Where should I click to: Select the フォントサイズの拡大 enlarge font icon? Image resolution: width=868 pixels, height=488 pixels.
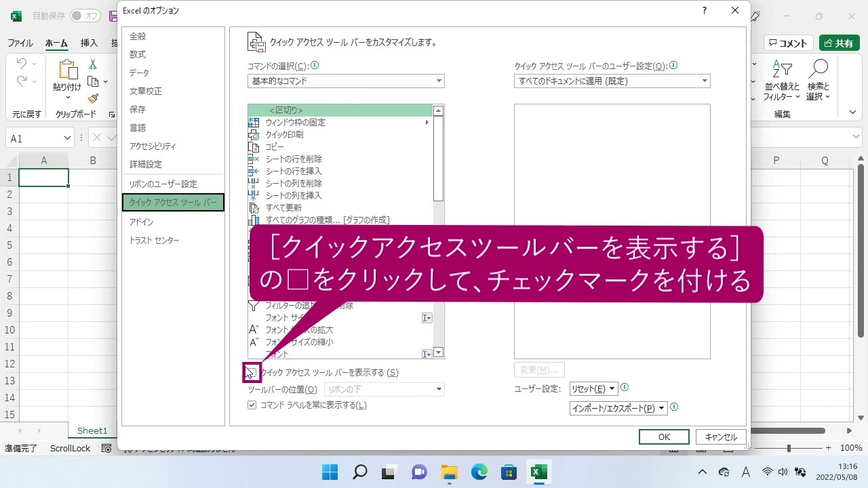[x=254, y=330]
